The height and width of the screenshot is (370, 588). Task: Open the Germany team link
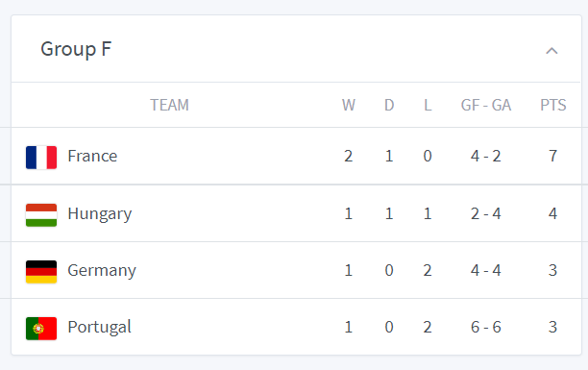point(102,271)
